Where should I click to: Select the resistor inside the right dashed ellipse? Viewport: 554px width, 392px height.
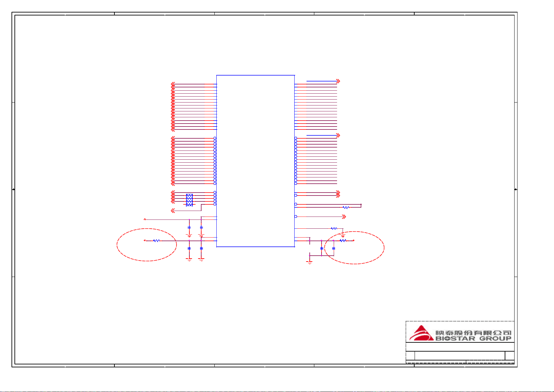pyautogui.click(x=343, y=241)
